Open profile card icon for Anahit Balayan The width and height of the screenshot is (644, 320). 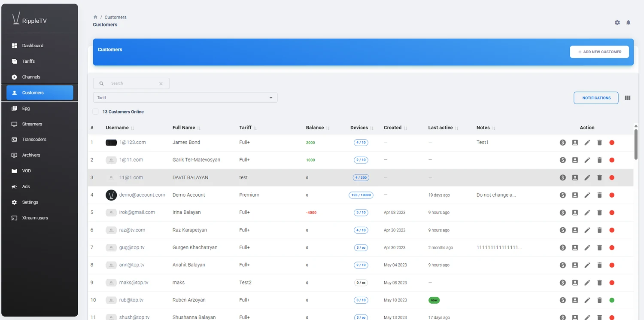coord(575,265)
